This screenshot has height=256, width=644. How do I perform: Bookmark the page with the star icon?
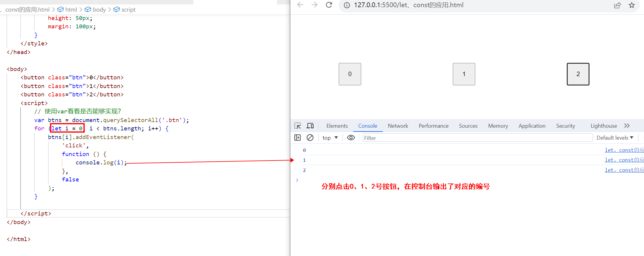[632, 5]
